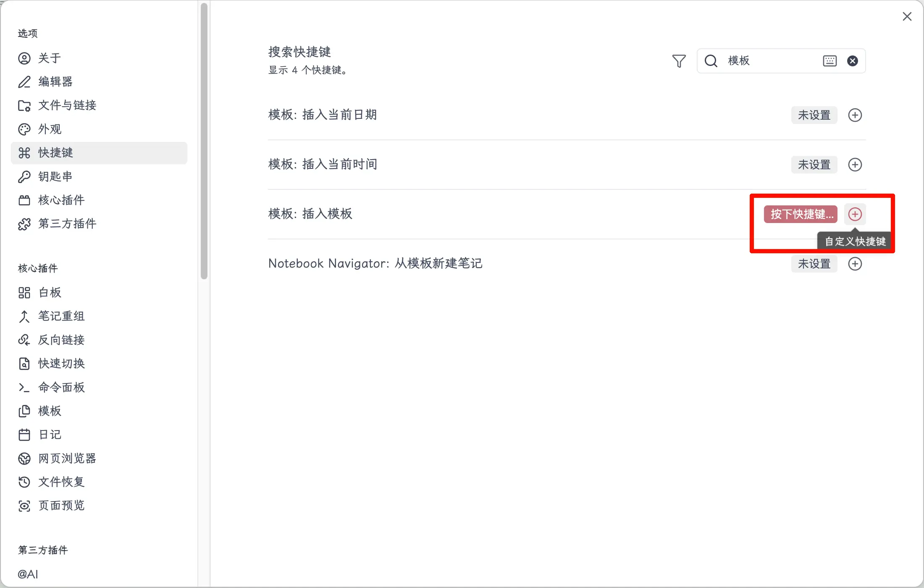Viewport: 924px width, 588px height.
Task: Click the sidebar vertical scrollbar
Action: [204, 141]
